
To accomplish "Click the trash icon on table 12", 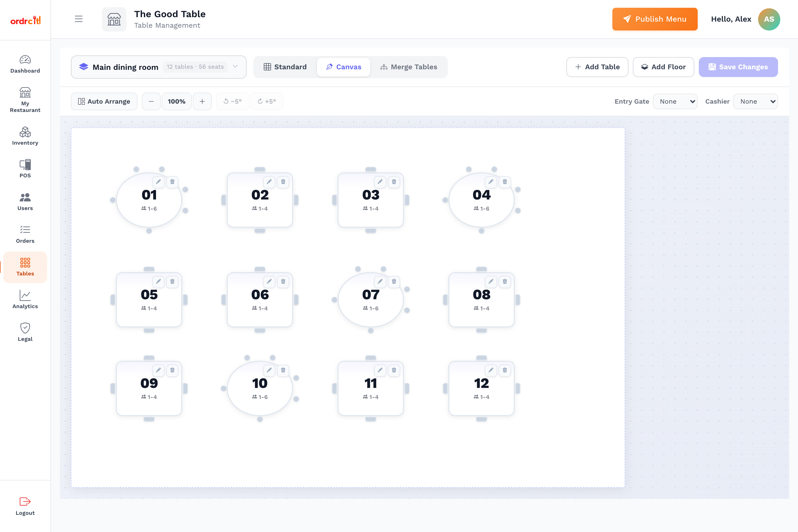I will (x=505, y=370).
